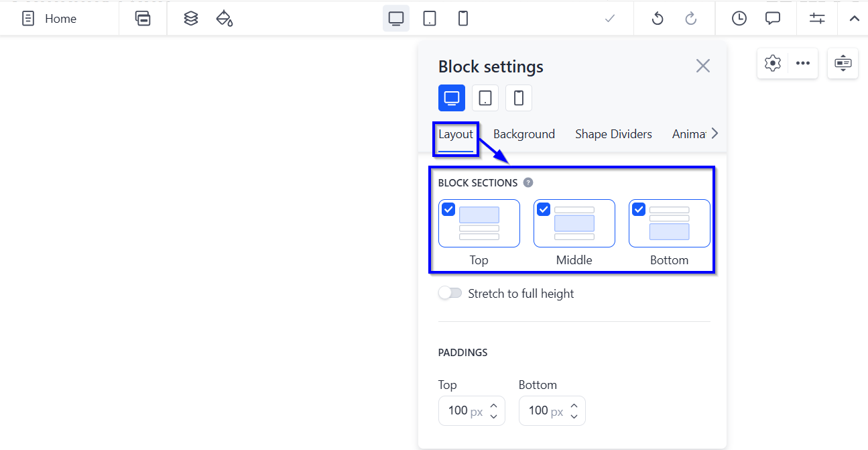Switch to desktop view in top toolbar
Viewport: 868px width, 450px height.
396,19
